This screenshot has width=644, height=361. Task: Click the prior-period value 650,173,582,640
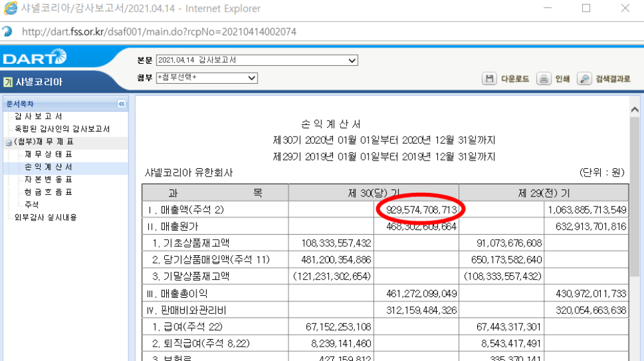click(506, 260)
